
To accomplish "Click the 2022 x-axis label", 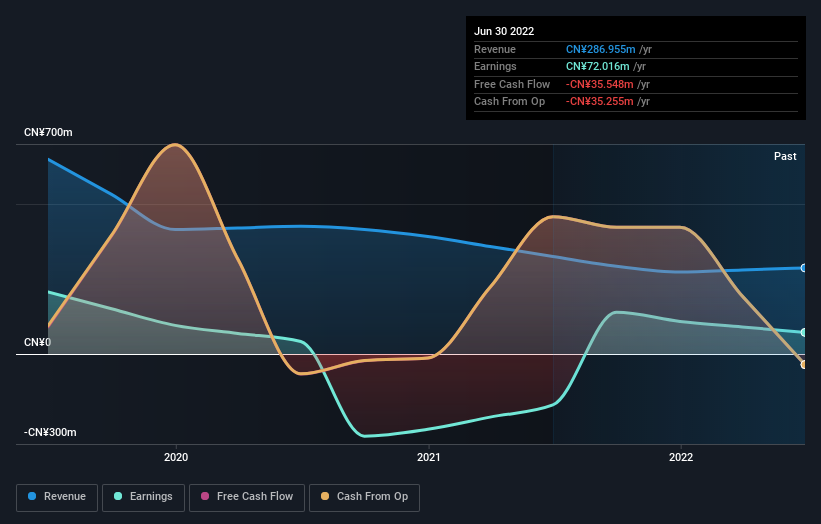I will click(x=681, y=457).
